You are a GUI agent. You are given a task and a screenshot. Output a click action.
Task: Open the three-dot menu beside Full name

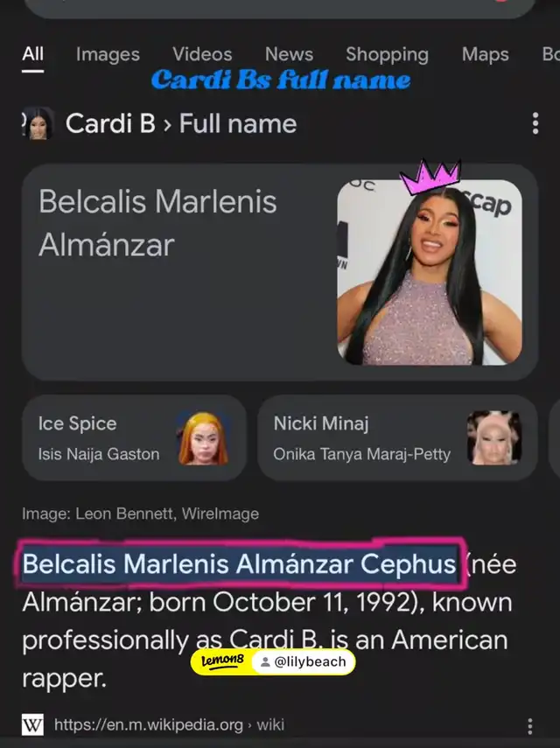[535, 123]
